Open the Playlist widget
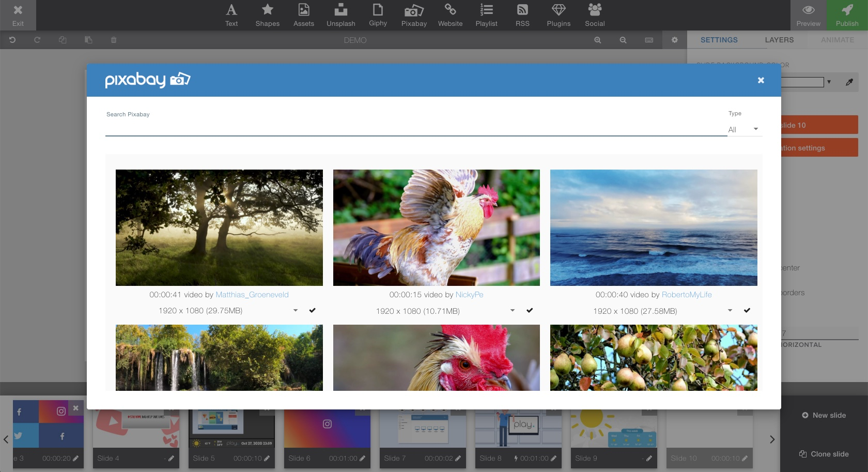 487,16
